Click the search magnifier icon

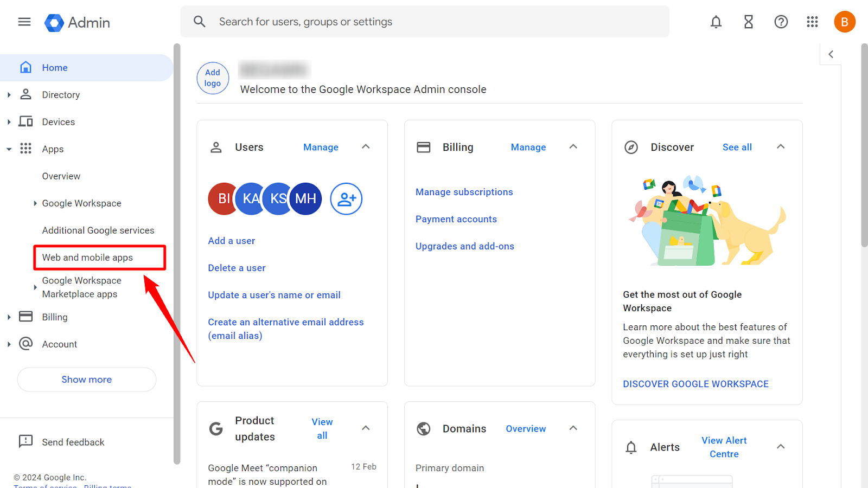[x=200, y=22]
